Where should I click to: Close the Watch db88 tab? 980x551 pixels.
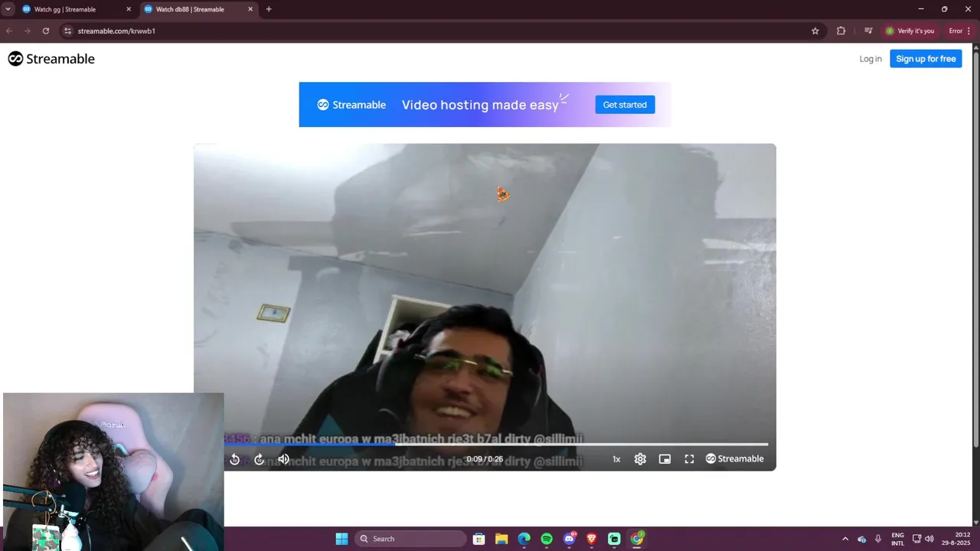coord(250,9)
